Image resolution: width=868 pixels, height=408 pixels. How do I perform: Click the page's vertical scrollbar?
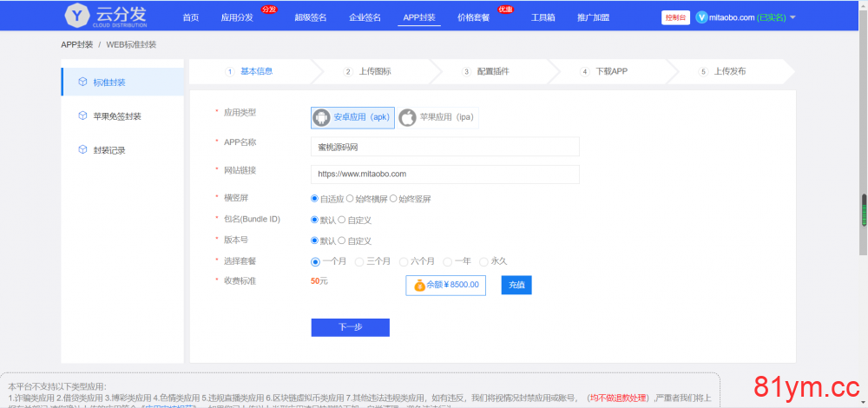(x=863, y=208)
